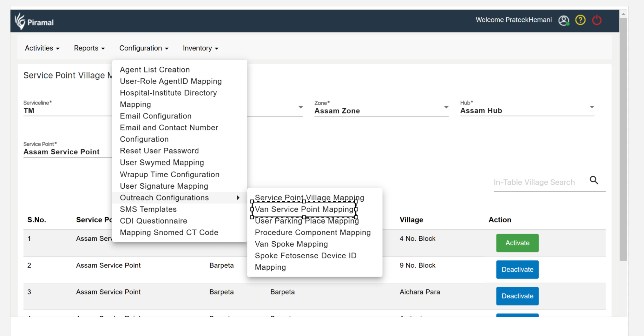Open User Parking Place Mapping
644x336 pixels.
tap(307, 221)
